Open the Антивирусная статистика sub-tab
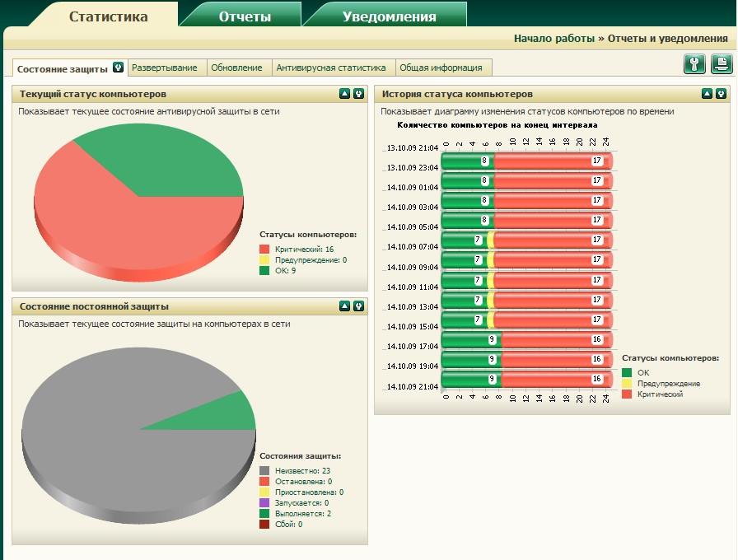The height and width of the screenshot is (560, 738). 331,68
